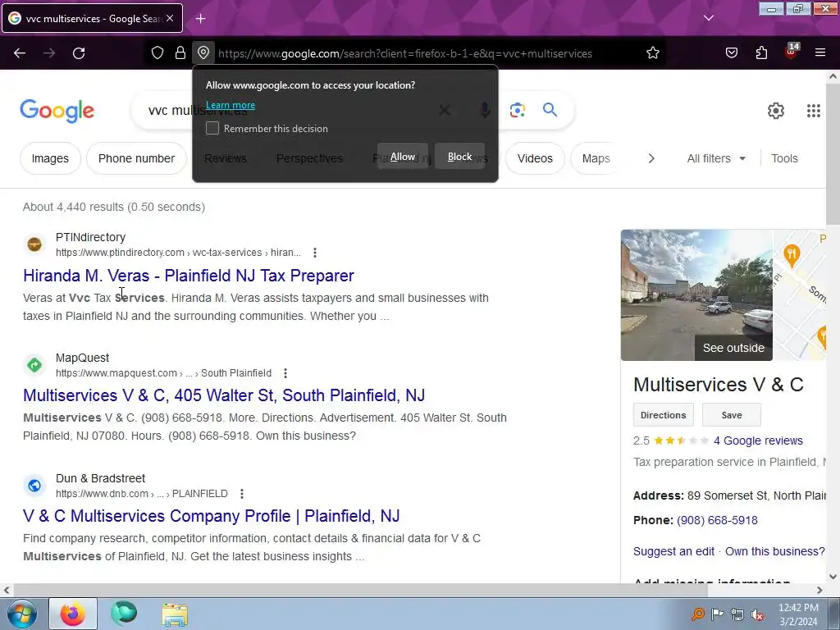Open options menu for MapQuest result

(285, 373)
